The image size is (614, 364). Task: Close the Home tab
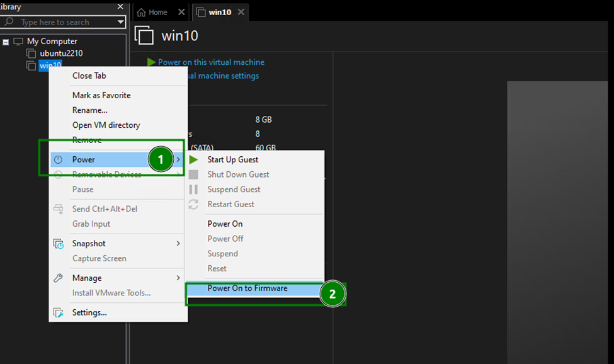pyautogui.click(x=181, y=12)
